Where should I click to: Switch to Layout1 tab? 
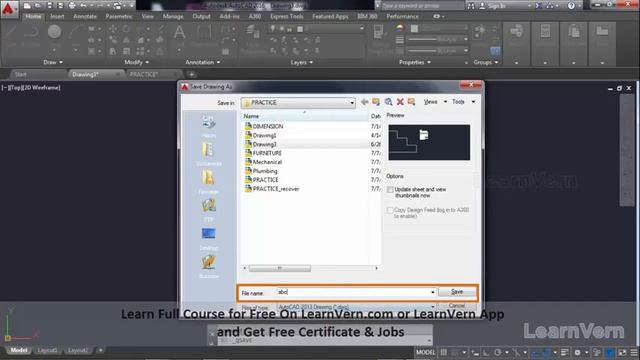47,351
